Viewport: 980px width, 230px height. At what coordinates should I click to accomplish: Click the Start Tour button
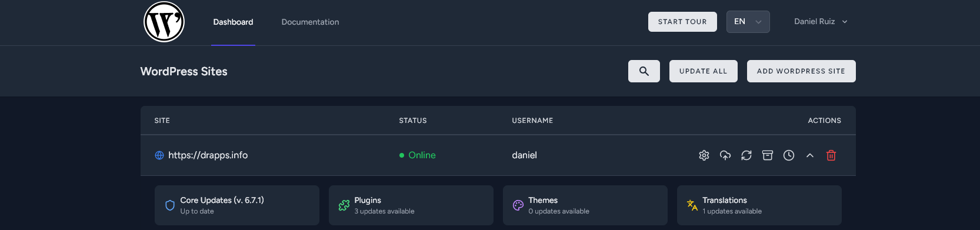(x=682, y=22)
